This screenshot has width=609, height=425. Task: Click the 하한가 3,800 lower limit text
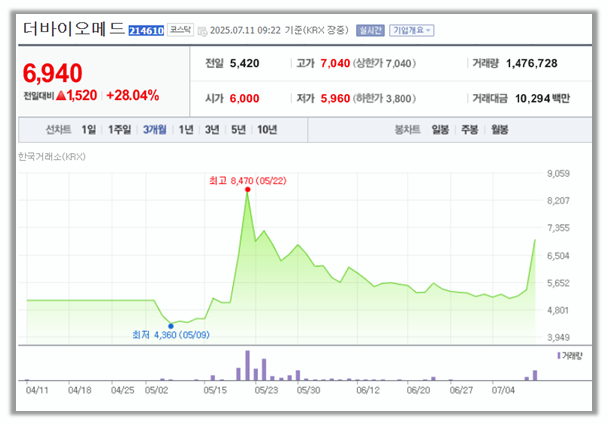384,99
